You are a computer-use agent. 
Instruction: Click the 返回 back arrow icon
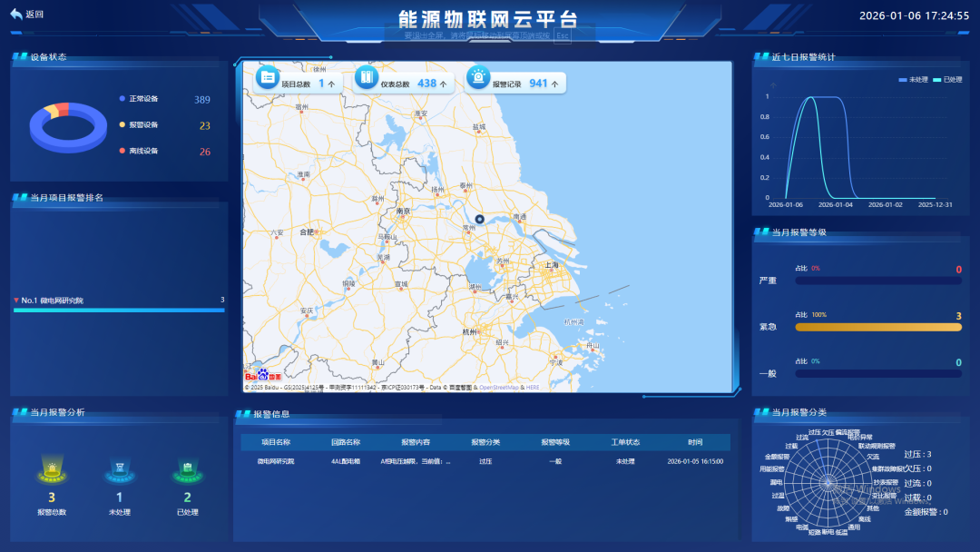(16, 14)
